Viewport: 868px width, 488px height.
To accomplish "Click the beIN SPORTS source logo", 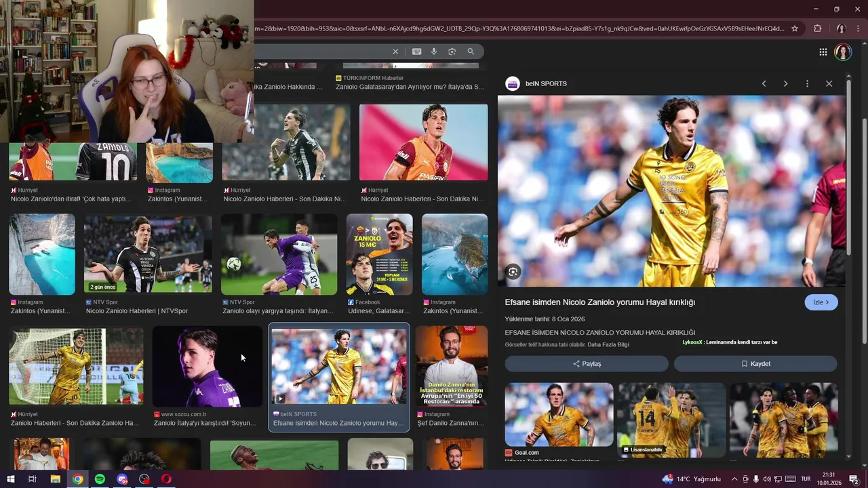I will 513,83.
